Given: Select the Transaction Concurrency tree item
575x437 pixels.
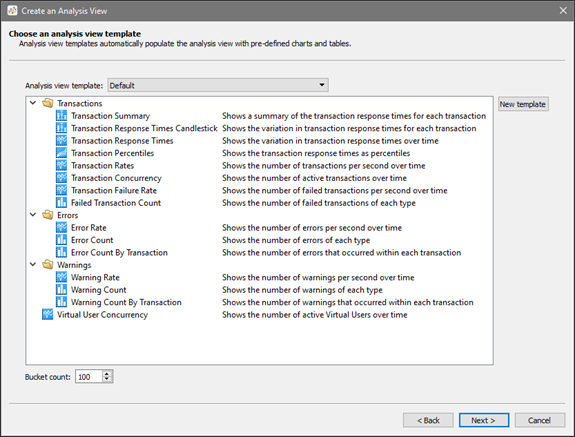Looking at the screenshot, I should [116, 178].
